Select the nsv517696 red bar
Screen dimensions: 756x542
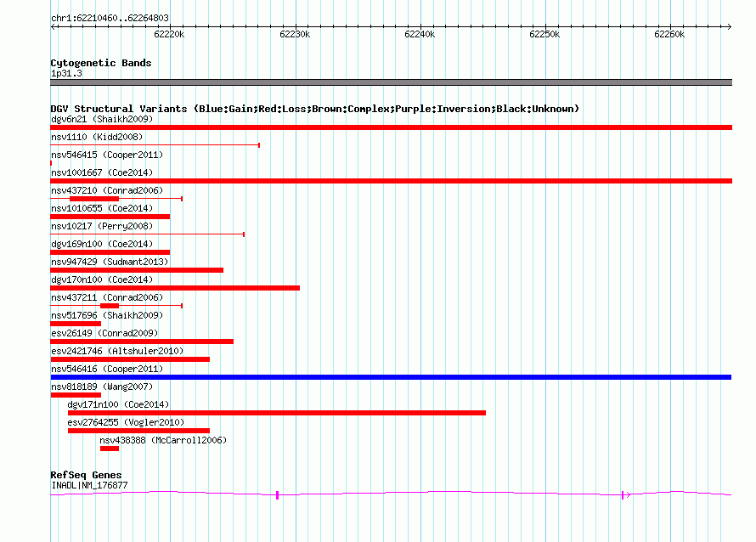point(76,324)
